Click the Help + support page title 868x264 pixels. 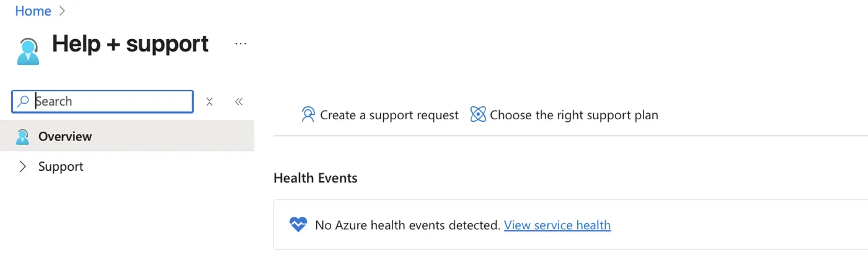tap(130, 43)
